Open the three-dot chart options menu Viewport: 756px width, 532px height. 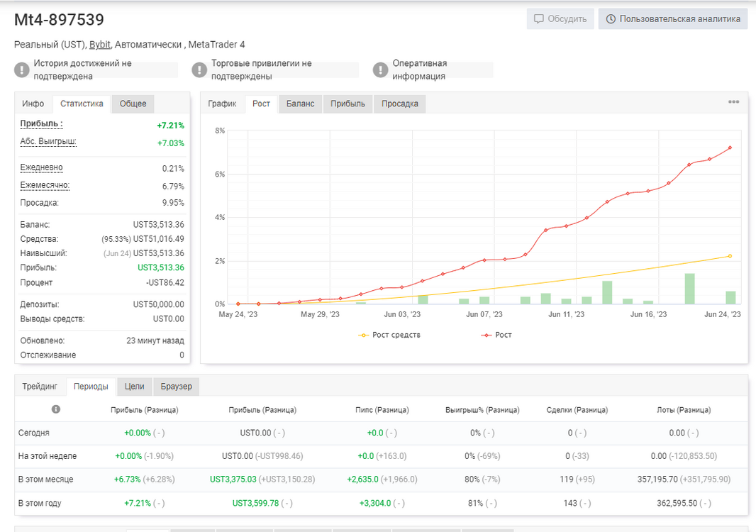733,101
